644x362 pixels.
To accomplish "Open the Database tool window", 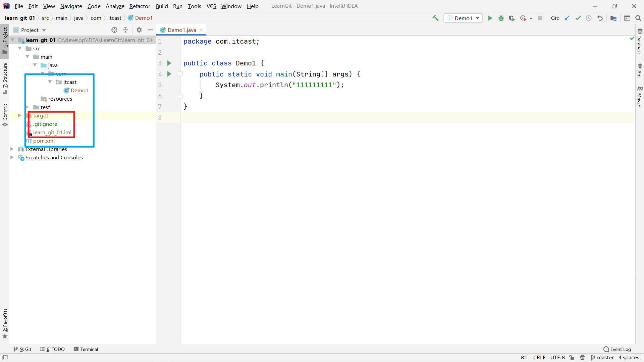I will click(640, 42).
